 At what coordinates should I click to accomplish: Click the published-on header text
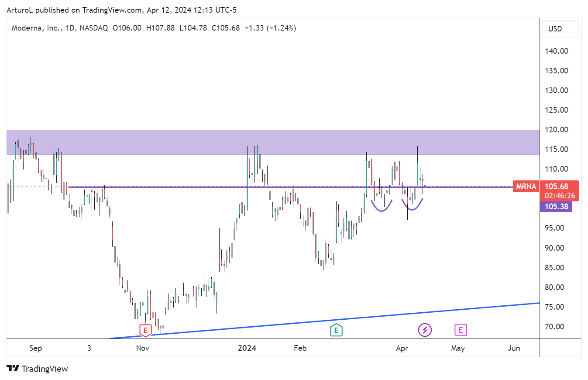point(121,10)
